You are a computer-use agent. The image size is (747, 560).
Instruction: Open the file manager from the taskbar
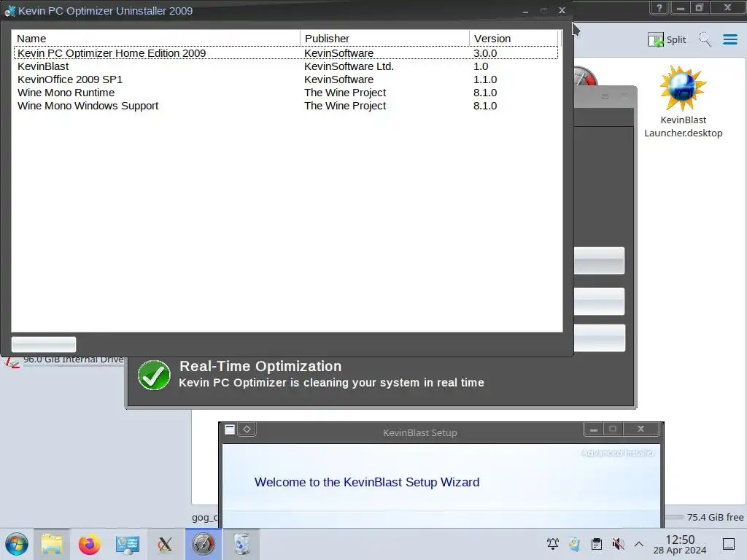(52, 544)
